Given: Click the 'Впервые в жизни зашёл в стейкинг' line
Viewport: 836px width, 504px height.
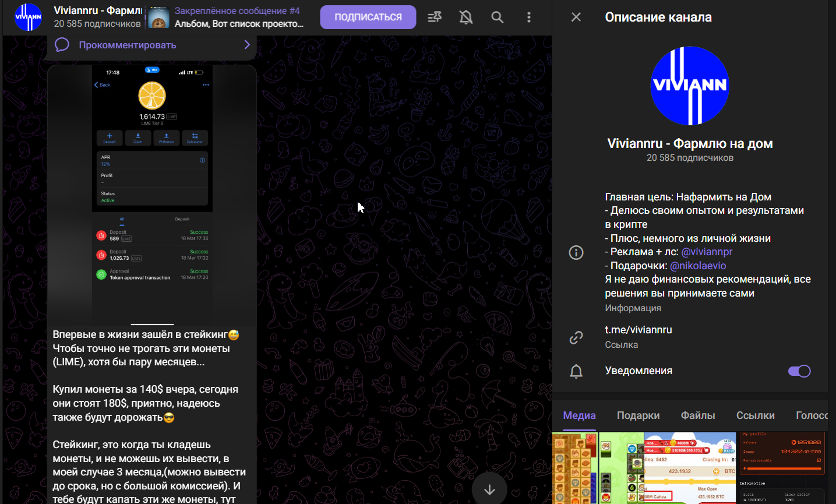Looking at the screenshot, I should pyautogui.click(x=146, y=334).
